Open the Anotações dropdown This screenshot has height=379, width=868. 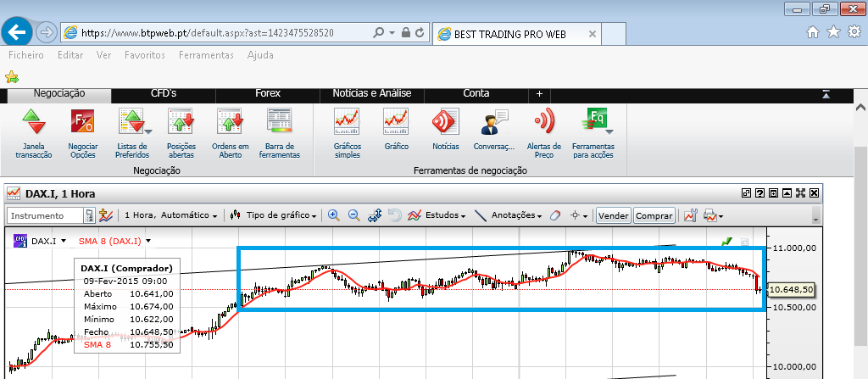[509, 215]
